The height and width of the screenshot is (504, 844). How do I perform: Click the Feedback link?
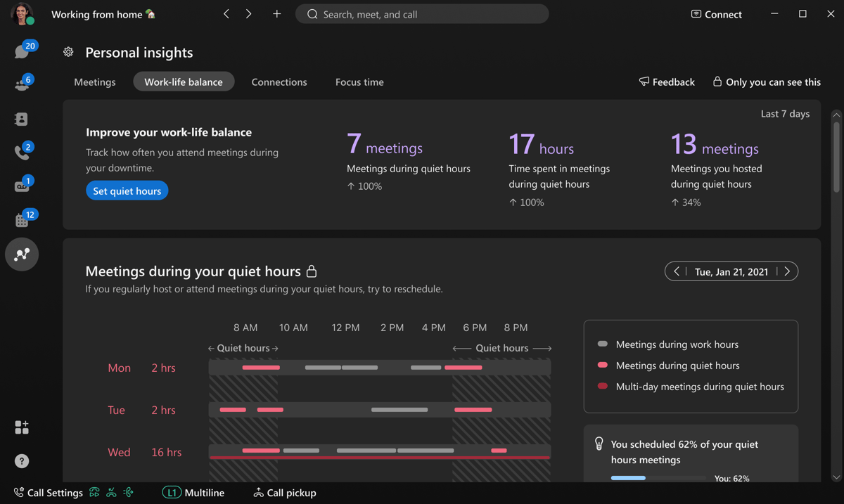[666, 82]
